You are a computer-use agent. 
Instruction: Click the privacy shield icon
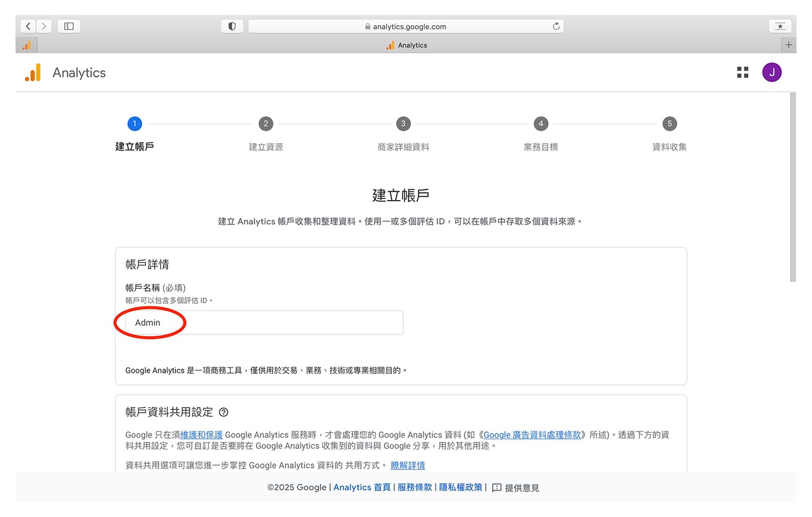coord(232,26)
